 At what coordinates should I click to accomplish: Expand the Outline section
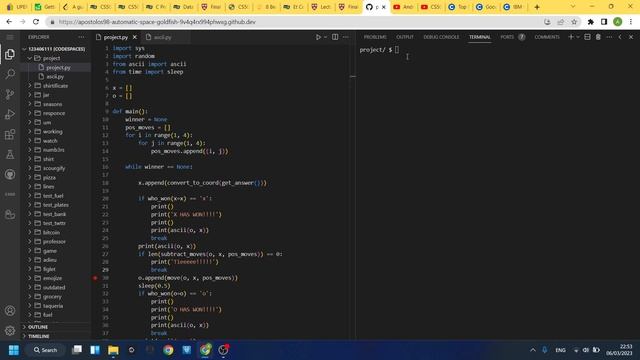click(56, 327)
